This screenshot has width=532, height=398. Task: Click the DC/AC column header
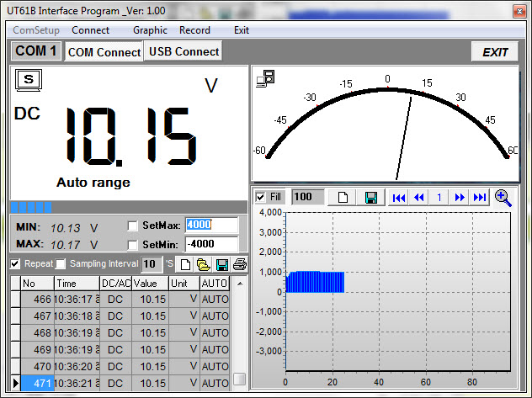coord(115,284)
